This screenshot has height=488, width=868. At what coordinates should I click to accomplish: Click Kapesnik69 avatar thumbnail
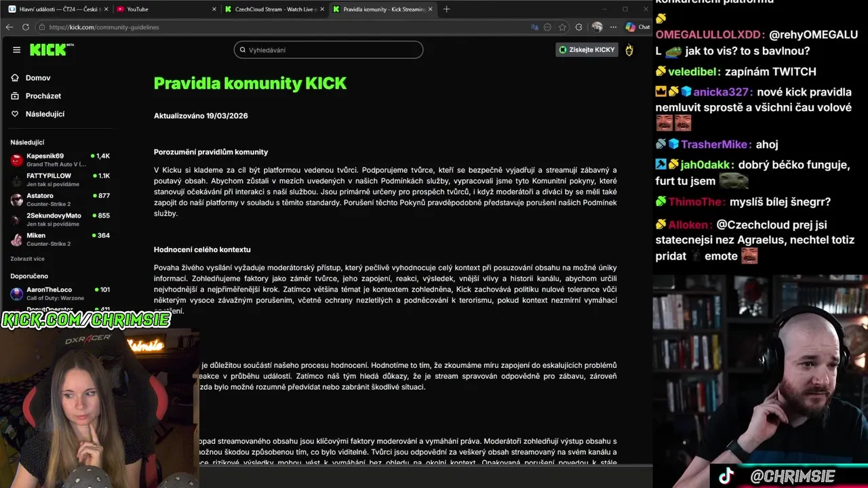point(16,160)
